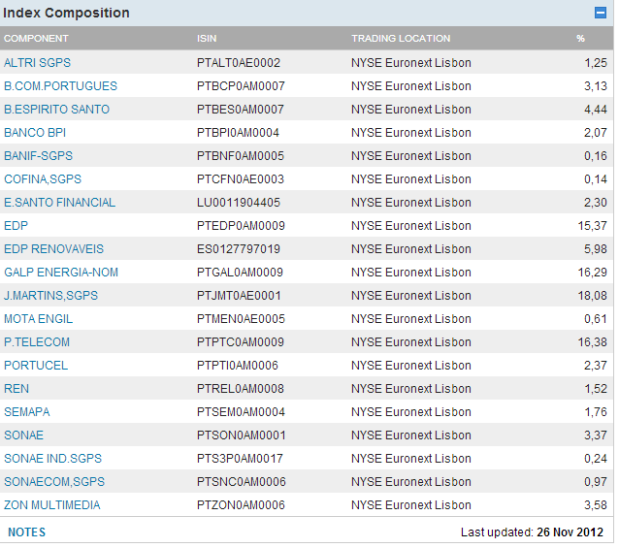Open the E.SANTO FINANCIAL link
Viewport: 619px width, 548px height.
[59, 202]
